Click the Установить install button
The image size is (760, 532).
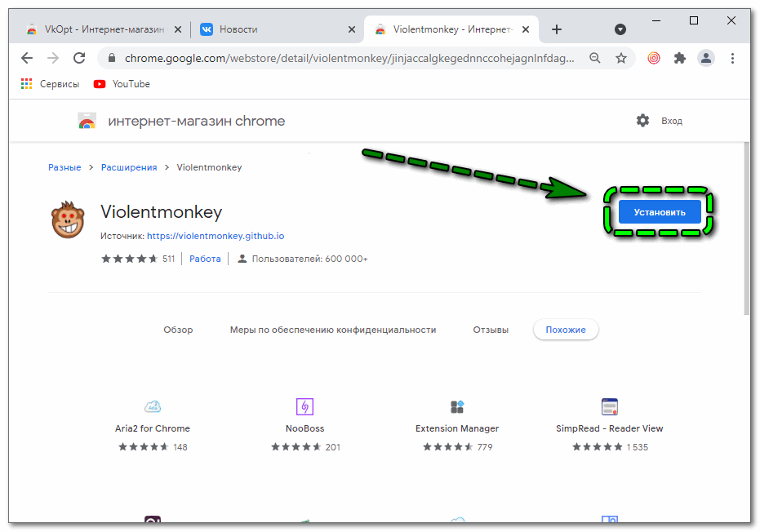click(x=660, y=212)
